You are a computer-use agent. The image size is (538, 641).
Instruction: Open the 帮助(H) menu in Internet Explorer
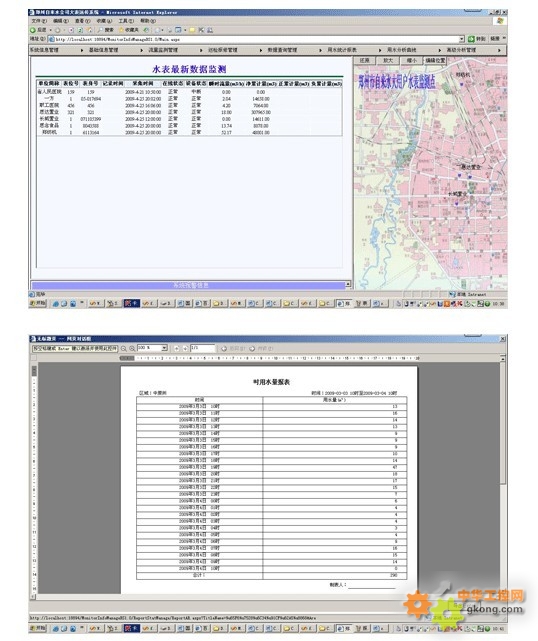148,20
